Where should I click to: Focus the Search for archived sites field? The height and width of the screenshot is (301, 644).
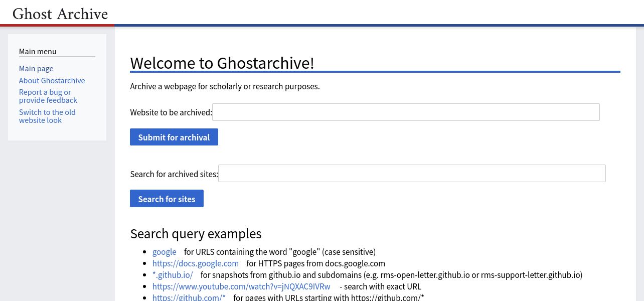tap(412, 174)
